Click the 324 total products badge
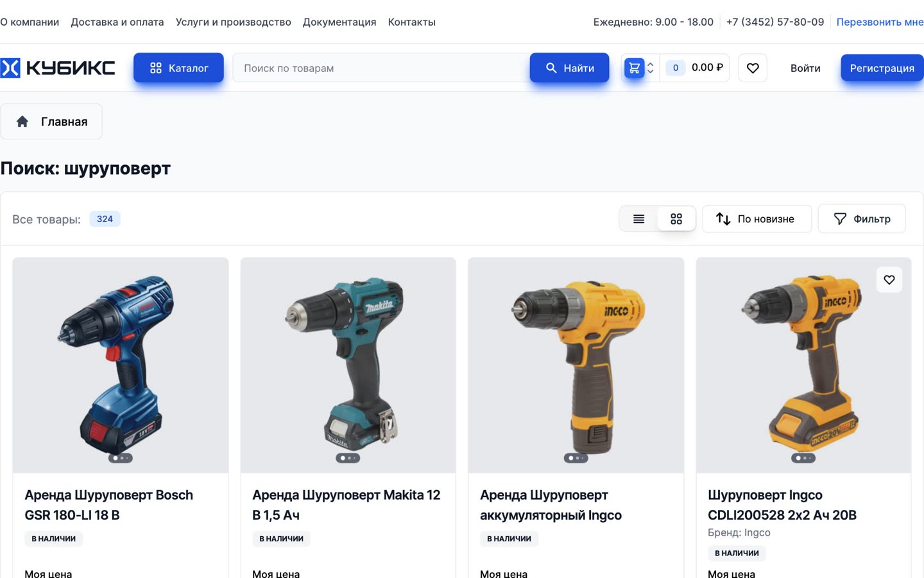 pyautogui.click(x=105, y=219)
